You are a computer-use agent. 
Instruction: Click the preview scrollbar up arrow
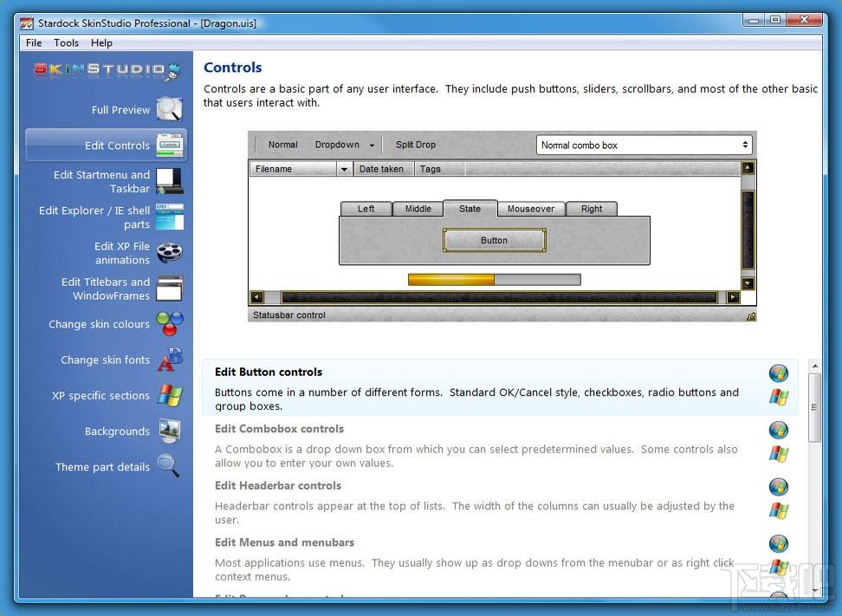(748, 168)
